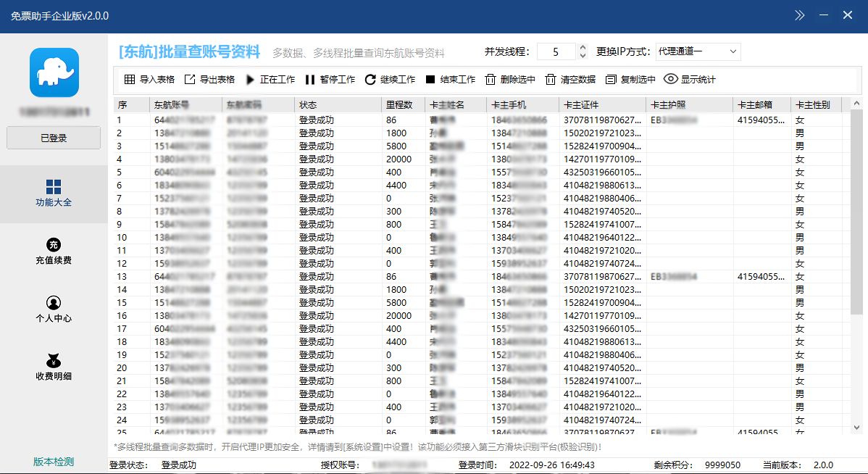This screenshot has width=868, height=474.
Task: Click the 正在工作 play icon
Action: (x=250, y=80)
